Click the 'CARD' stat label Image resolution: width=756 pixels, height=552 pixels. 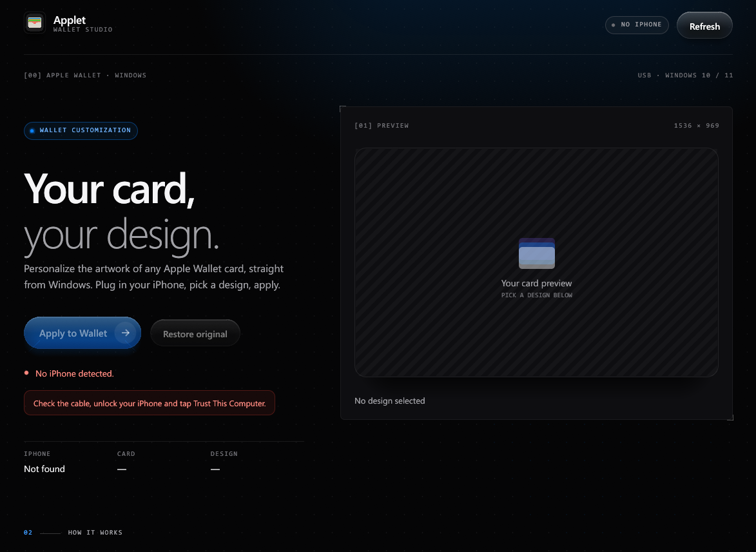126,453
